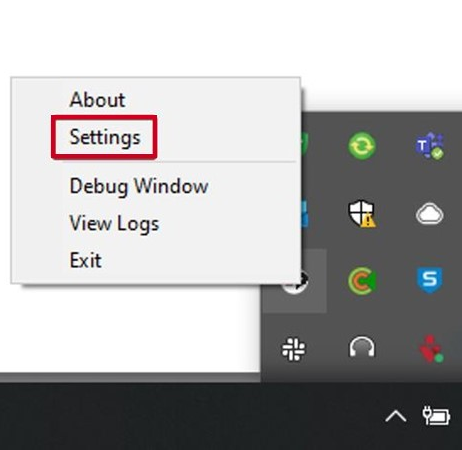Open the Slack tray icon
The width and height of the screenshot is (462, 450).
tap(294, 349)
